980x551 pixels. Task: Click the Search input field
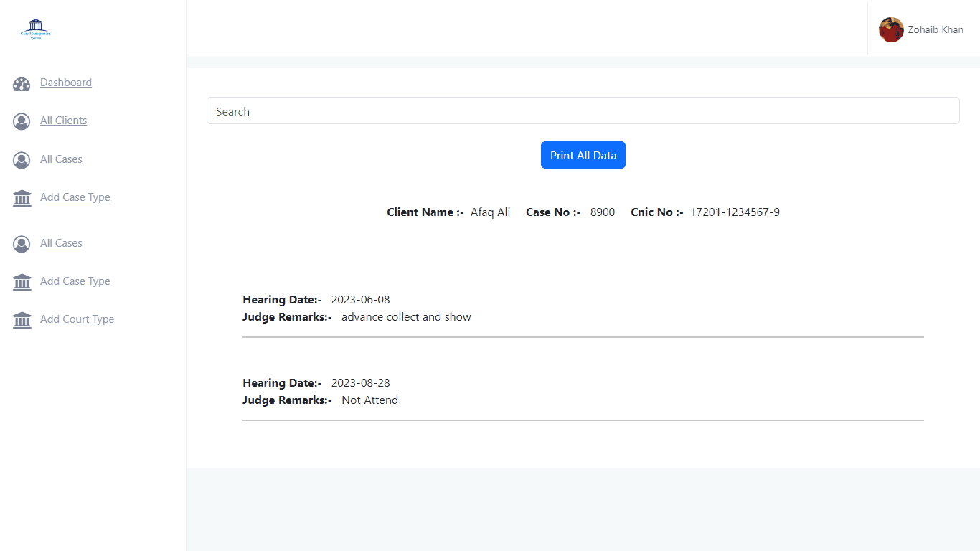[583, 111]
